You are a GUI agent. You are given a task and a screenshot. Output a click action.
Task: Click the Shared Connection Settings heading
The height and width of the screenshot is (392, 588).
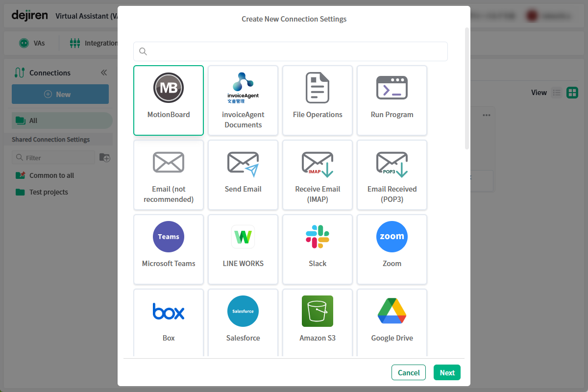click(x=51, y=140)
